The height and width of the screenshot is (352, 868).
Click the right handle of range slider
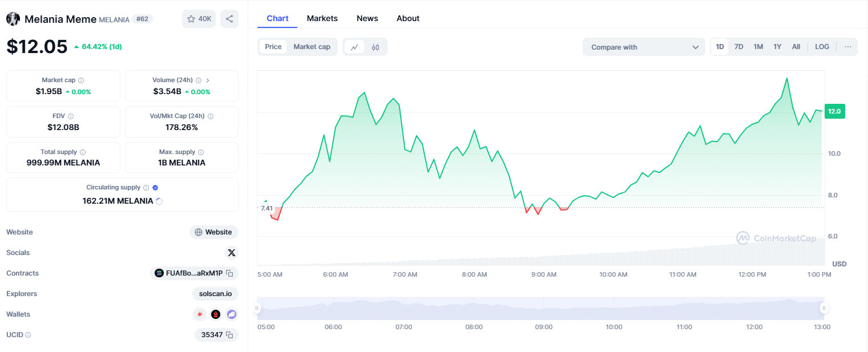click(x=823, y=308)
